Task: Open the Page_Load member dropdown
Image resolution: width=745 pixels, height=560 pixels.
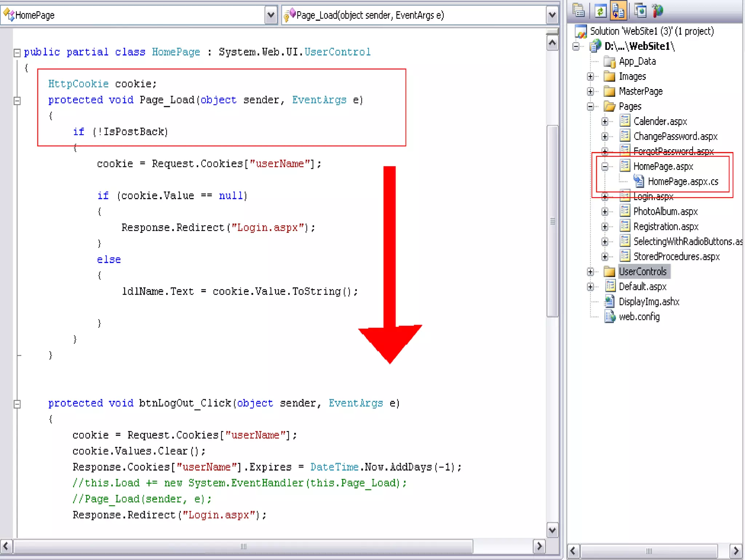Action: [552, 15]
